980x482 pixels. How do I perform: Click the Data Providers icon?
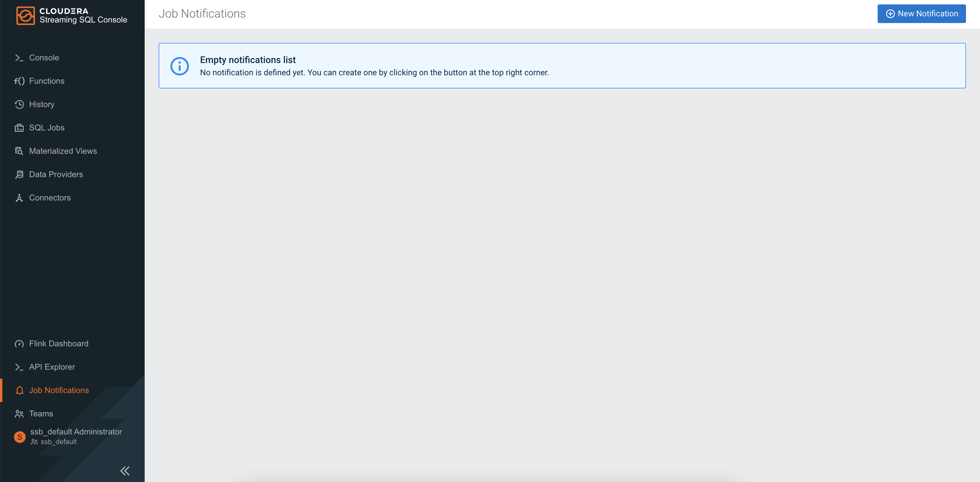pos(19,174)
